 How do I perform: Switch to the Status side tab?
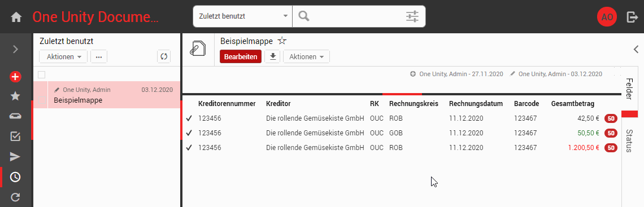629,140
